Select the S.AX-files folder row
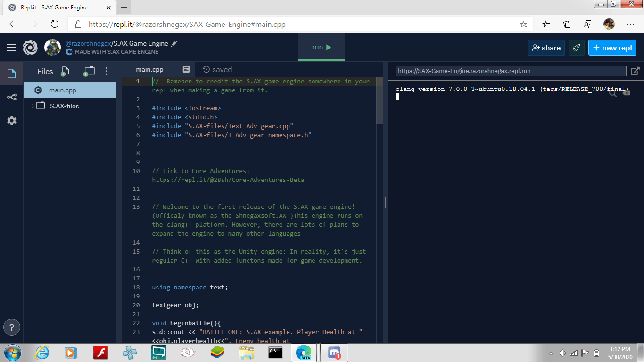 click(70, 106)
